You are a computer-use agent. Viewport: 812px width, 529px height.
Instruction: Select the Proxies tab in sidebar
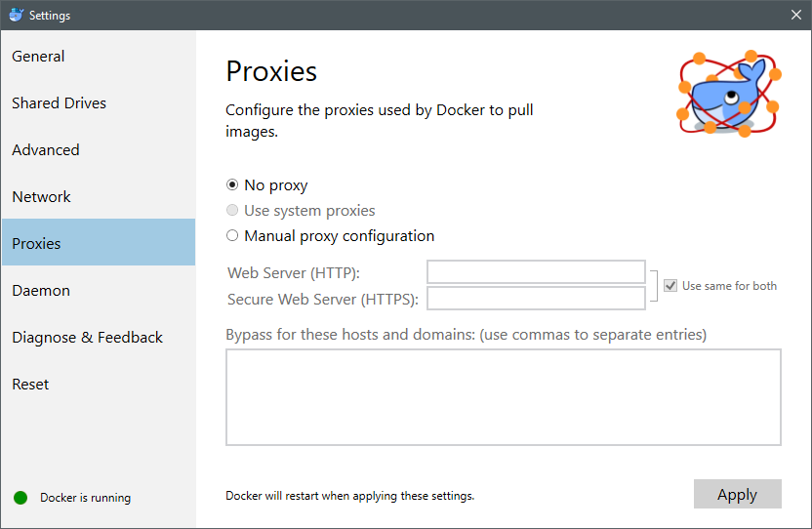37,244
